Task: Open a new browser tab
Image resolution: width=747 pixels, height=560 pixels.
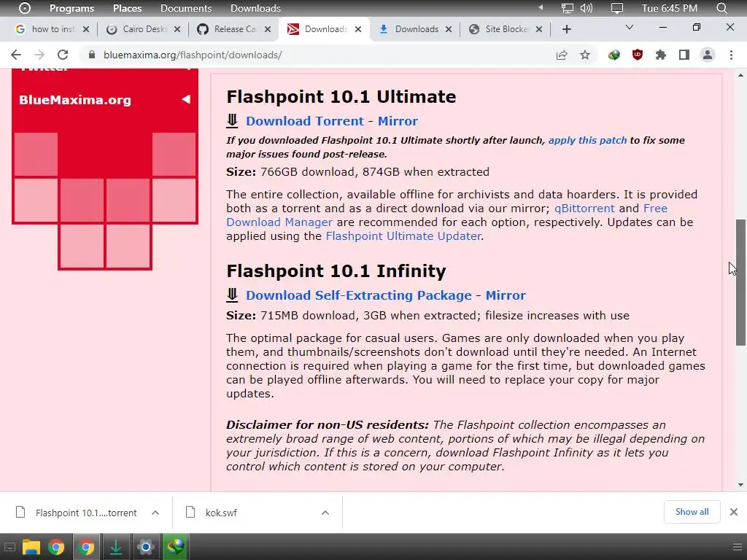Action: pos(566,29)
